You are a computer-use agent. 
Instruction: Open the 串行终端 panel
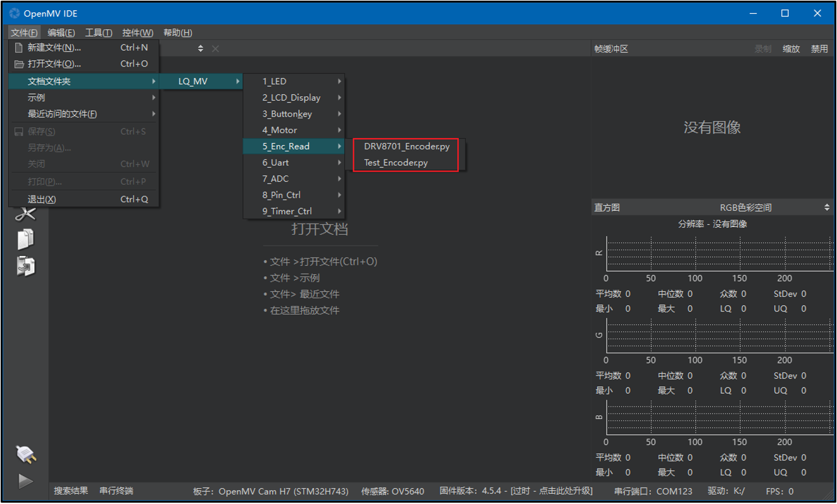point(116,491)
